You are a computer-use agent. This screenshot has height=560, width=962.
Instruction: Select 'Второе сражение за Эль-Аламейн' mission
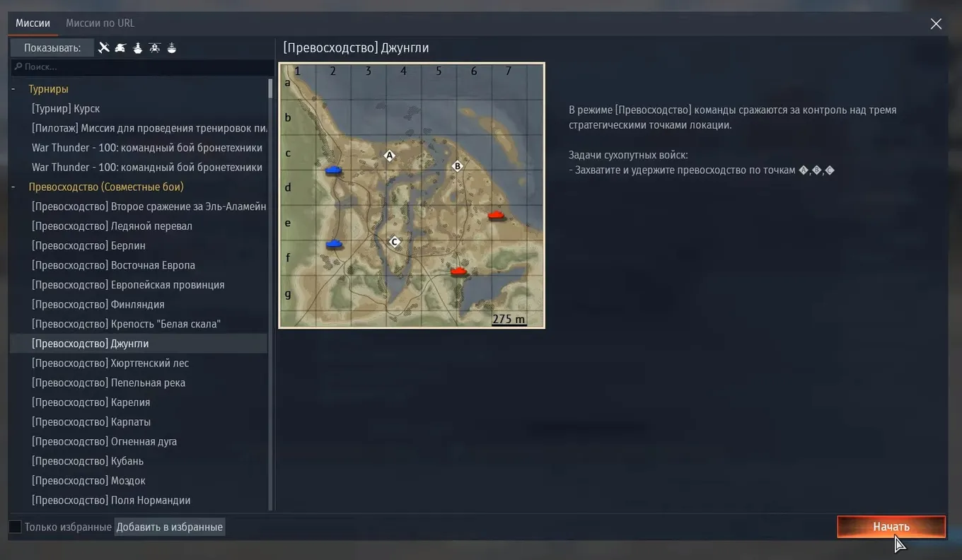point(139,206)
